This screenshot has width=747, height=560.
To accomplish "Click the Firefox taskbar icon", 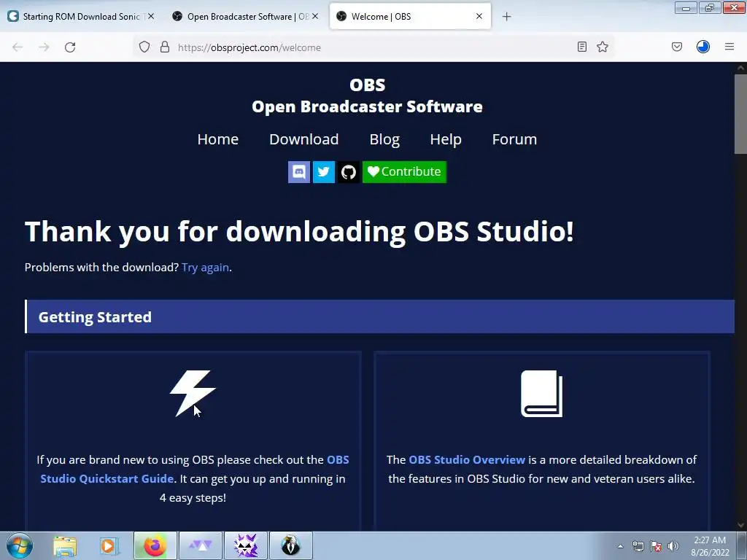I will [155, 546].
